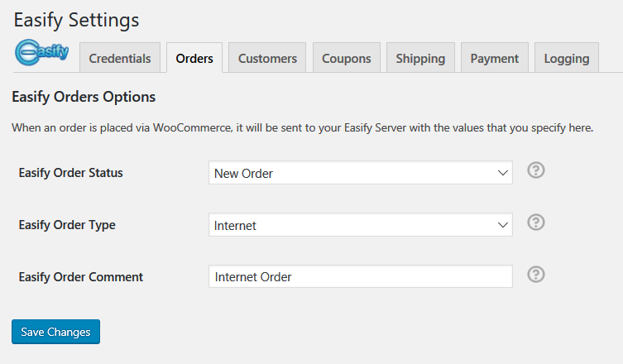This screenshot has height=364, width=623.
Task: Open the Customers tab
Action: [267, 58]
